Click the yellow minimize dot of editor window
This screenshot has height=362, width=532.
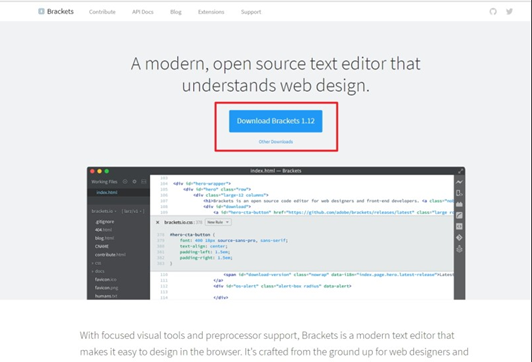(99, 171)
